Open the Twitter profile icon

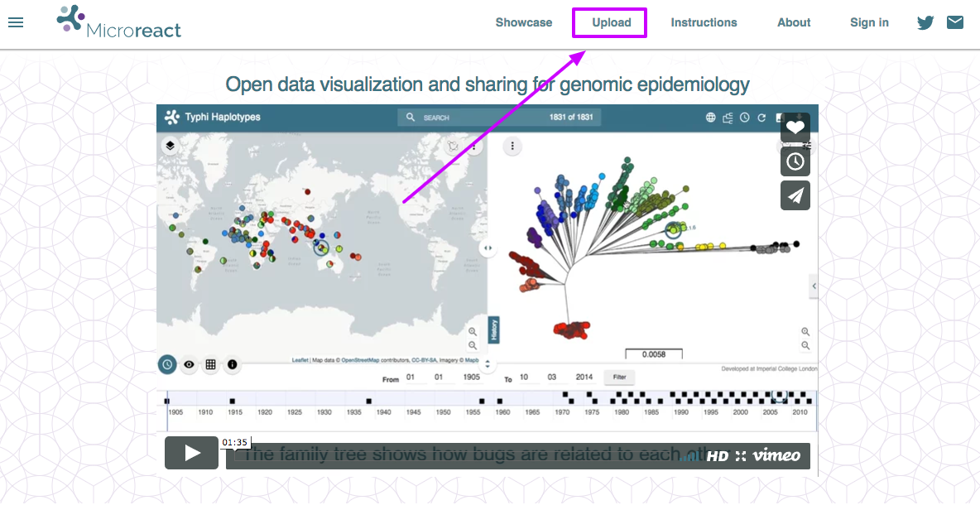(925, 22)
